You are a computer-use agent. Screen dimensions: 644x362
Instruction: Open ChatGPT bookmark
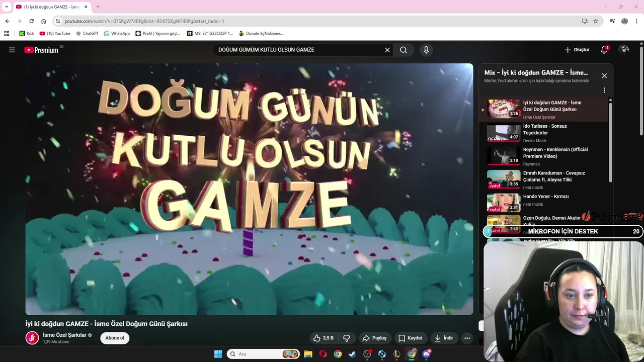coord(87,34)
